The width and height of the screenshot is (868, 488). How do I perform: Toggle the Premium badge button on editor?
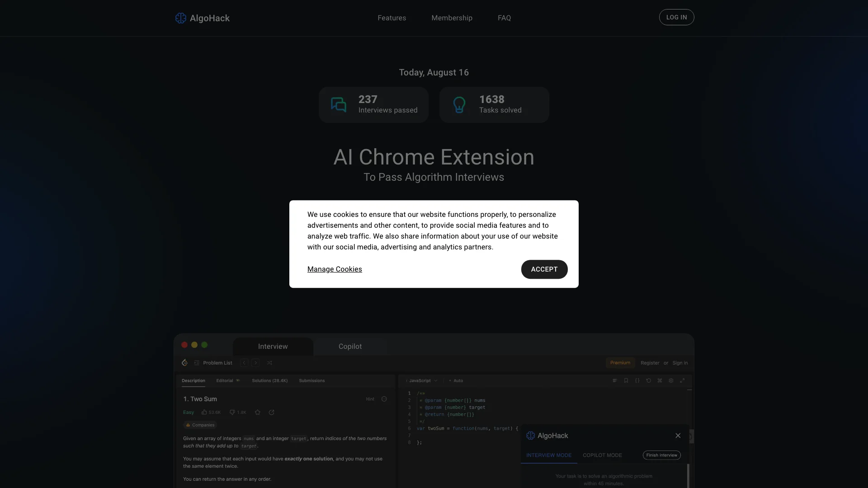click(x=620, y=362)
